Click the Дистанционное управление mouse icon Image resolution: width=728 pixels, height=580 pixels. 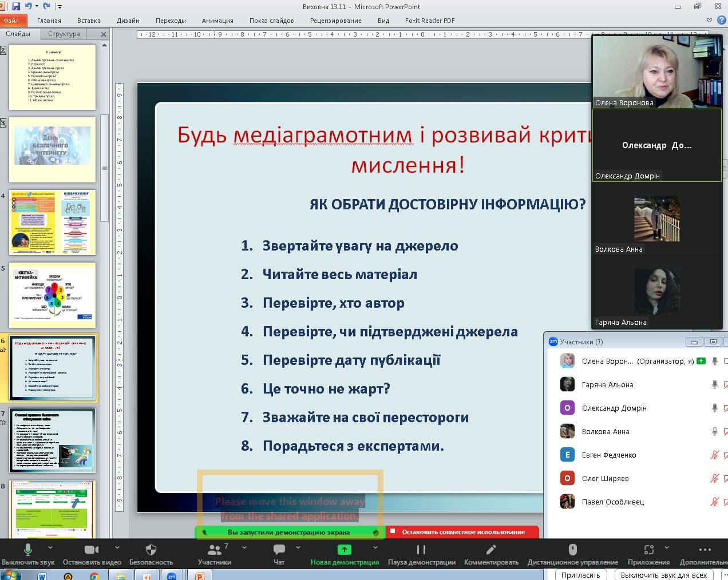point(572,550)
